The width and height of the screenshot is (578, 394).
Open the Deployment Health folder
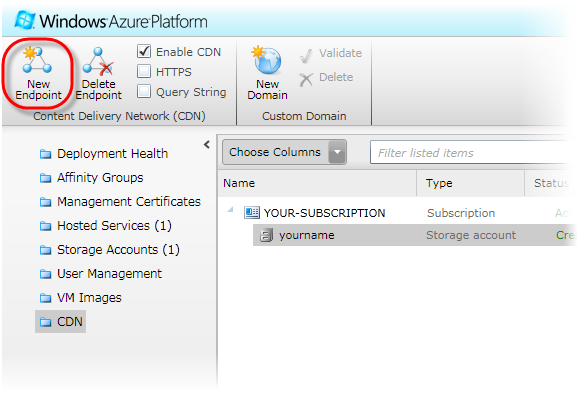(x=104, y=154)
